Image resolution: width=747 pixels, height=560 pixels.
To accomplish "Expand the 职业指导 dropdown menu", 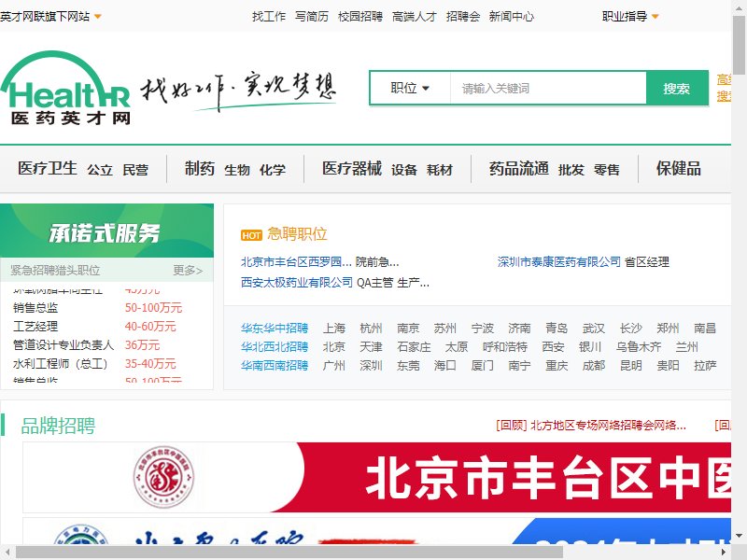I will 630,16.
